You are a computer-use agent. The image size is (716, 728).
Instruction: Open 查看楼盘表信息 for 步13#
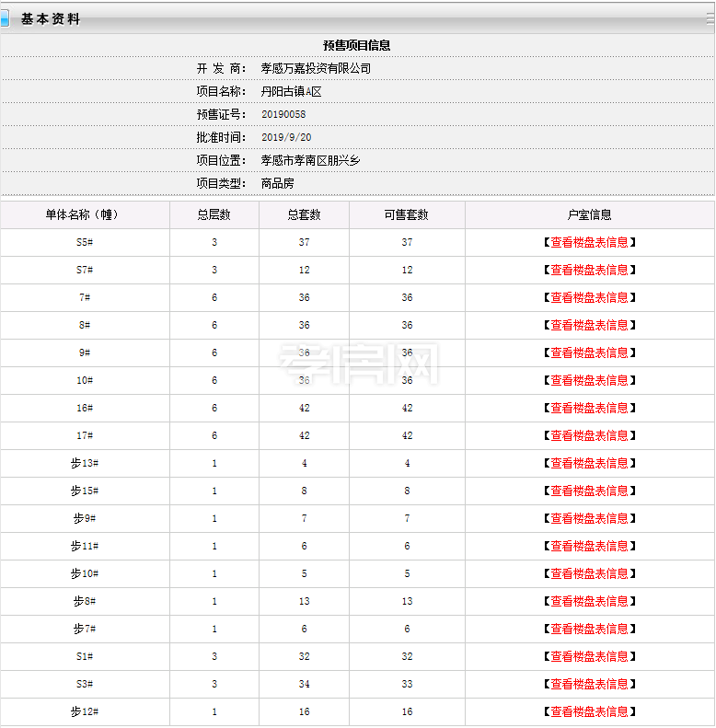coord(589,463)
